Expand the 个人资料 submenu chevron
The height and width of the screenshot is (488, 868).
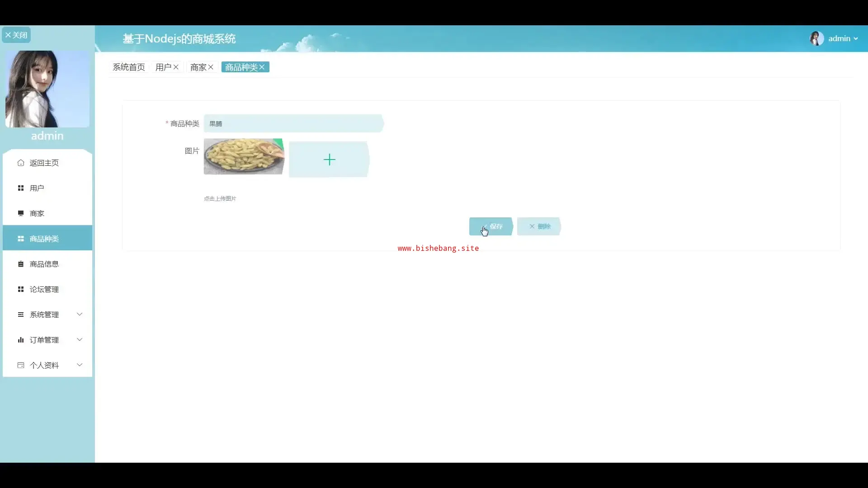point(80,365)
